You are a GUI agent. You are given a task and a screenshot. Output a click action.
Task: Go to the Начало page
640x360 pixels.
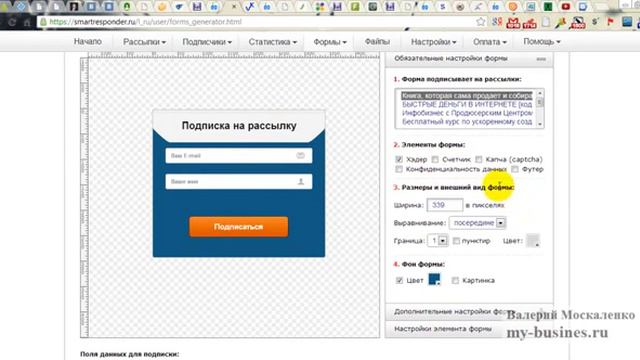click(x=87, y=41)
